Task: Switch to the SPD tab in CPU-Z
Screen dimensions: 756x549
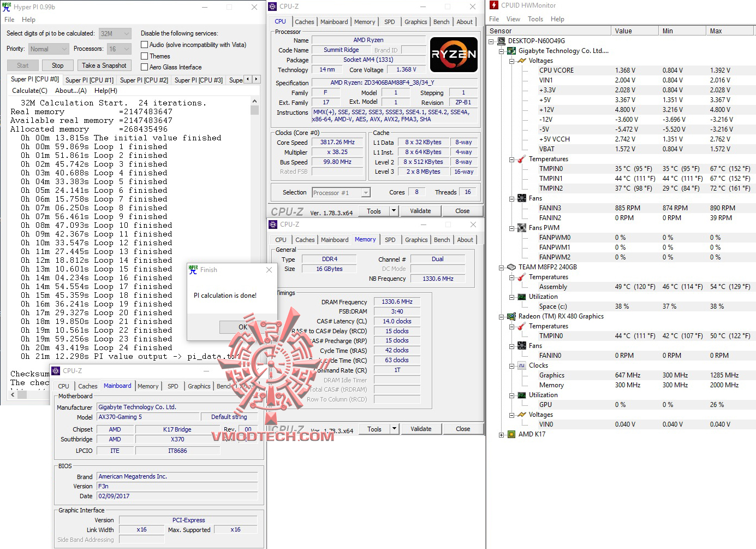Action: [390, 21]
